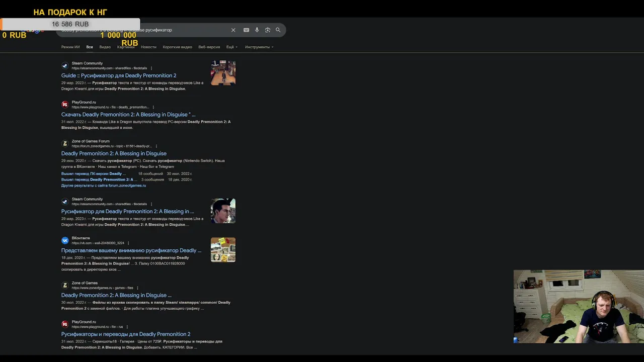Click the PG favicon of the Скачать Deadly Premonition result
The image size is (644, 362).
click(x=65, y=105)
